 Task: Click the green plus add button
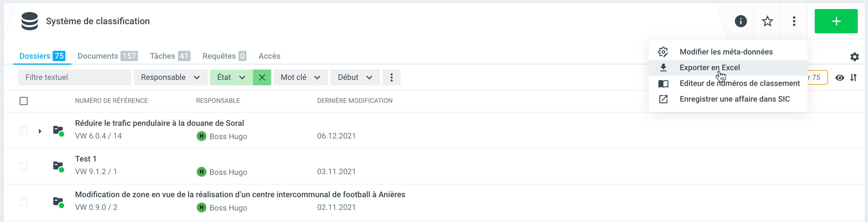[835, 21]
